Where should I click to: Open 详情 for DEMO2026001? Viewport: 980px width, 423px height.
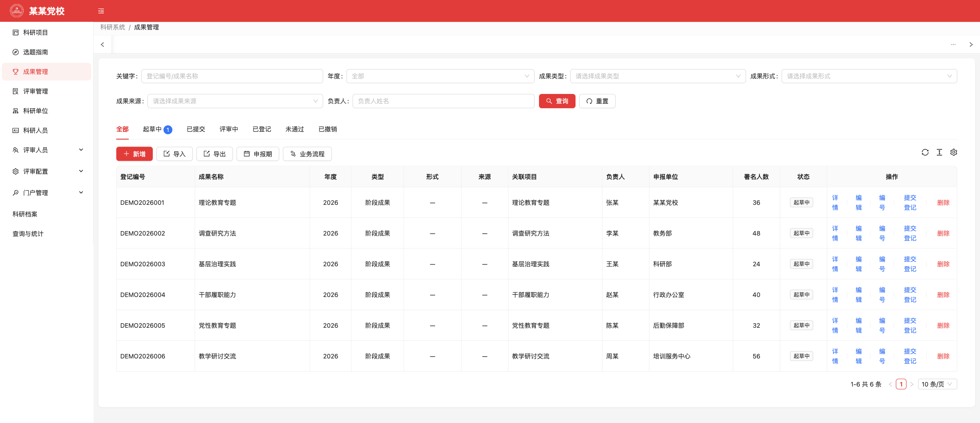click(835, 203)
